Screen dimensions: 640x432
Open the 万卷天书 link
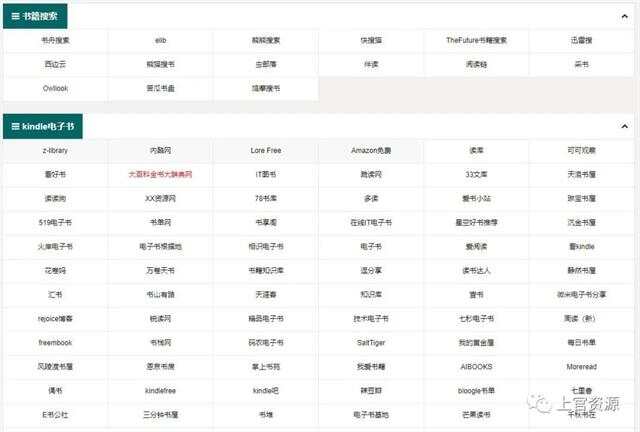coord(160,271)
